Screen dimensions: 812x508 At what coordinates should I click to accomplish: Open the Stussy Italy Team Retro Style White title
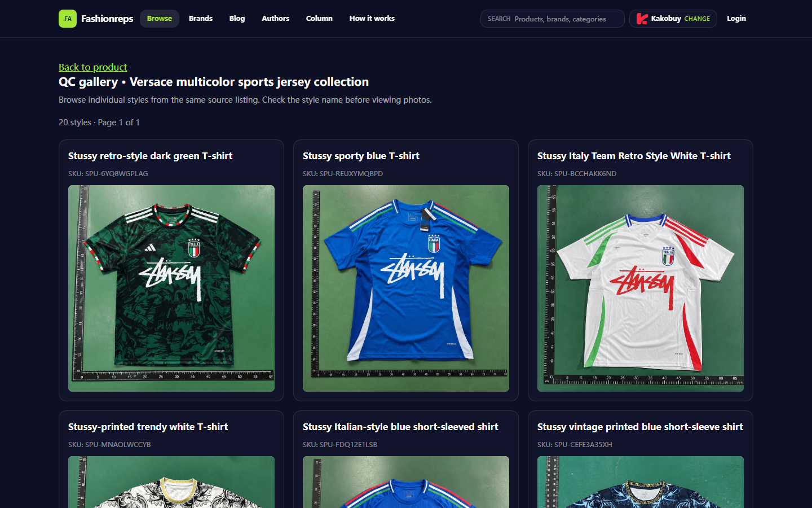point(634,156)
